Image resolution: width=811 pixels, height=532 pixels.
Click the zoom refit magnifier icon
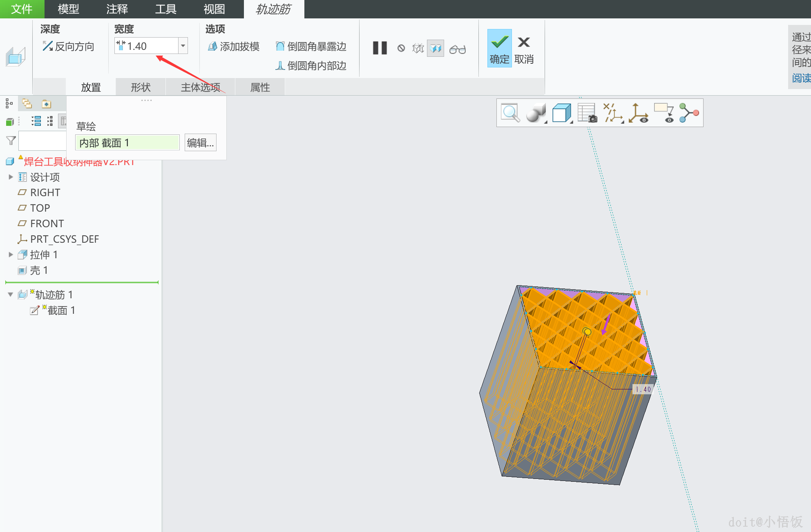click(x=510, y=113)
